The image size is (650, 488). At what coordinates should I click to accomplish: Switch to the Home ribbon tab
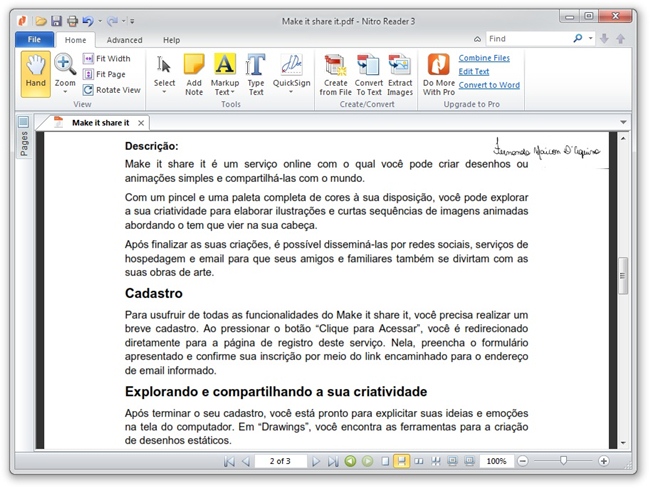click(75, 40)
